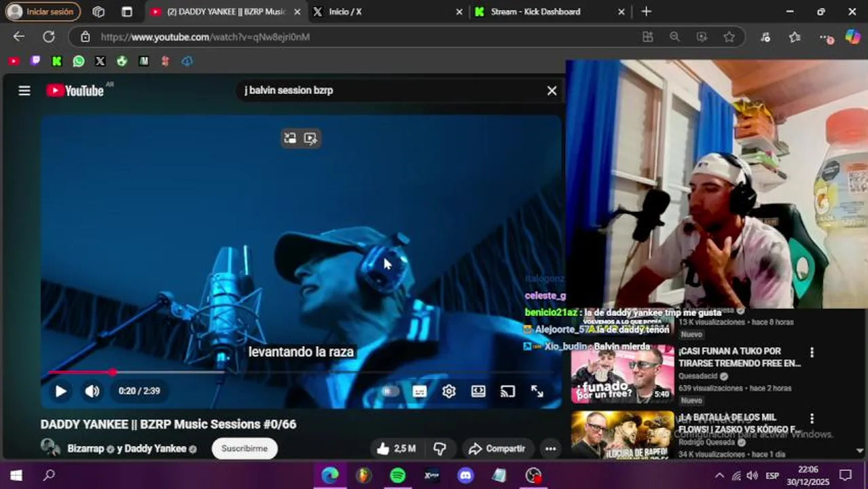Seek on the red video progress bar
The height and width of the screenshot is (489, 868).
302,372
